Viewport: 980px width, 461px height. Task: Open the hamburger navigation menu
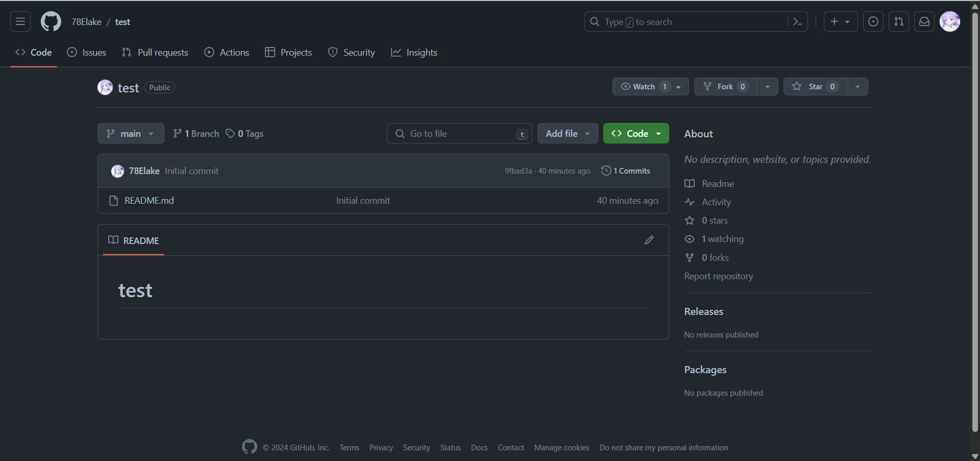[x=20, y=21]
